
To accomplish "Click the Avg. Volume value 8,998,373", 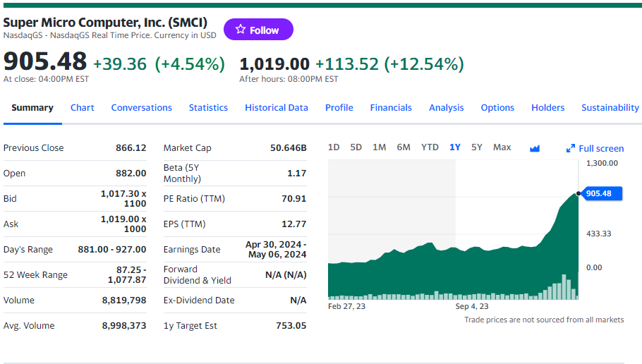I will [124, 325].
